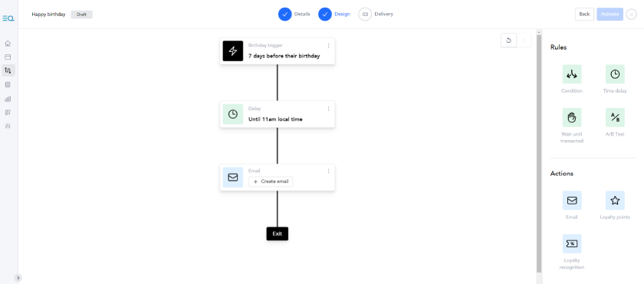Screen dimensions: 644x284
Task: Open Delay node three-dot menu
Action: click(328, 109)
